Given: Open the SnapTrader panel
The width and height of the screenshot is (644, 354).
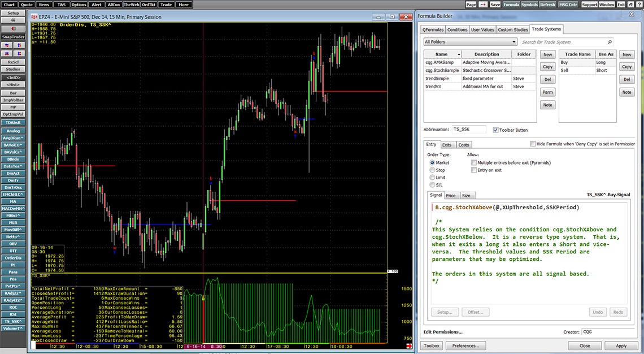Looking at the screenshot, I should click(x=12, y=36).
